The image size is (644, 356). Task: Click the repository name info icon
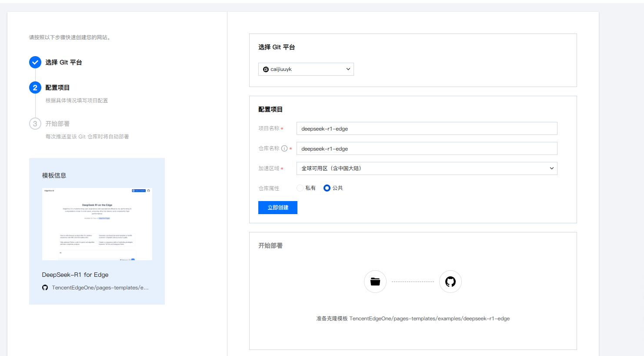(284, 148)
